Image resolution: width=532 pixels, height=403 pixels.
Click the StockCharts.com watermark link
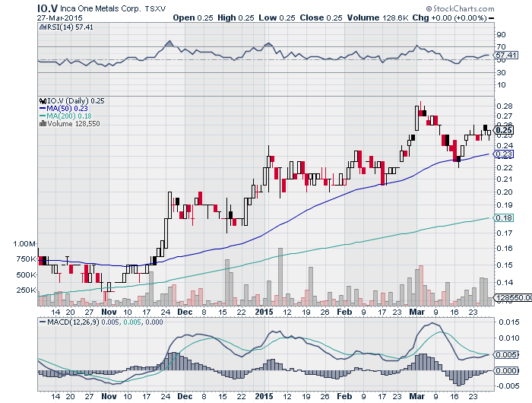[460, 9]
